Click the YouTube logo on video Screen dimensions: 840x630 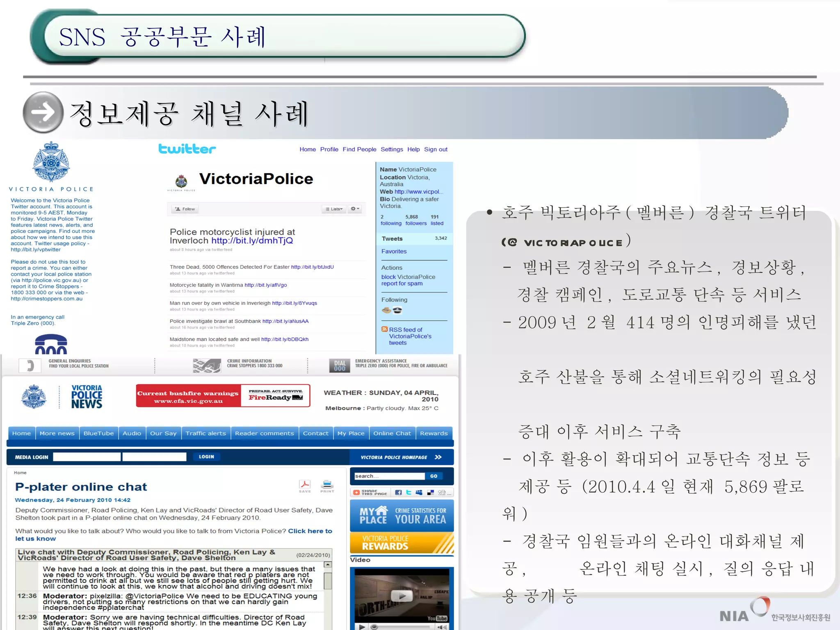437,618
